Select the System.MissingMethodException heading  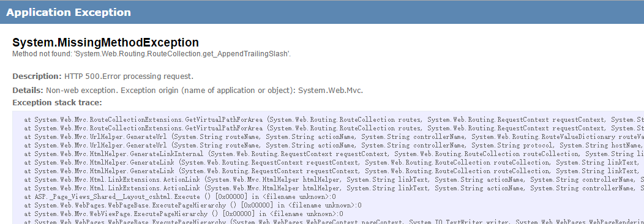click(105, 42)
